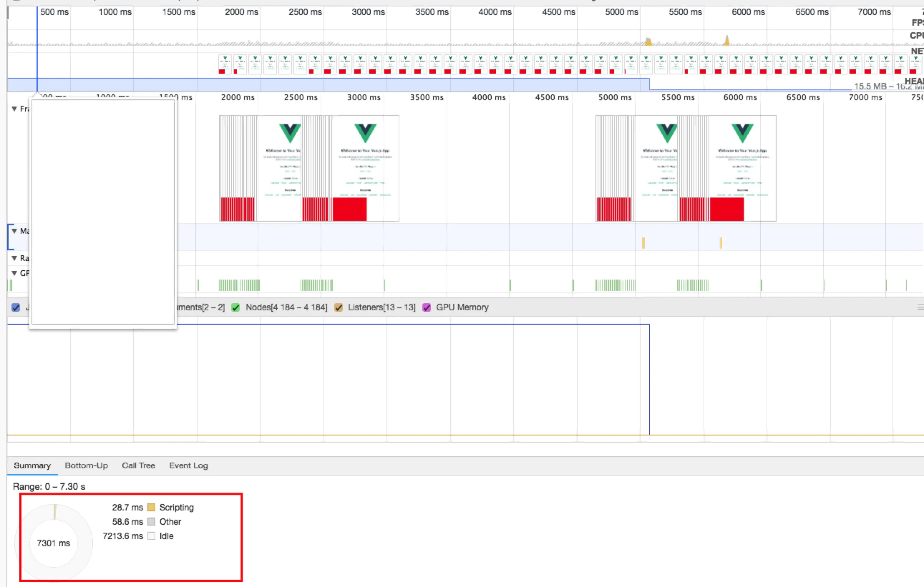This screenshot has height=587, width=924.
Task: Click the gray Other legend swatch
Action: (151, 522)
